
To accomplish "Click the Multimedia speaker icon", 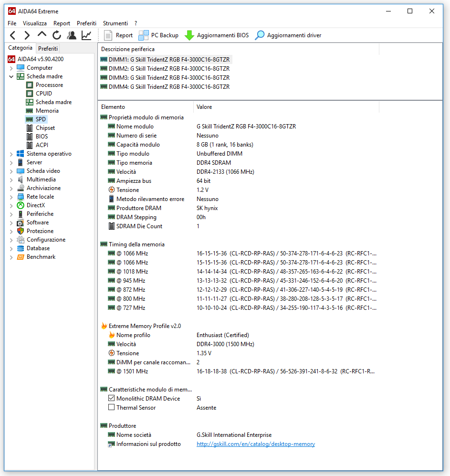I will coord(21,180).
